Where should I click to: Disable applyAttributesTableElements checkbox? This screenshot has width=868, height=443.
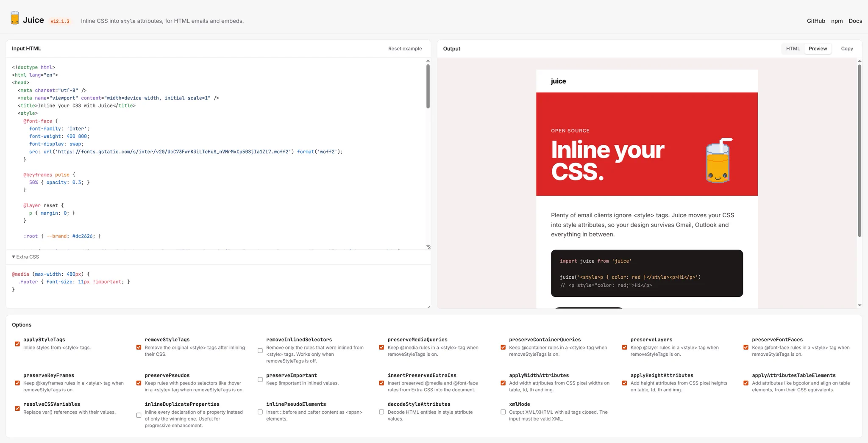pos(746,383)
